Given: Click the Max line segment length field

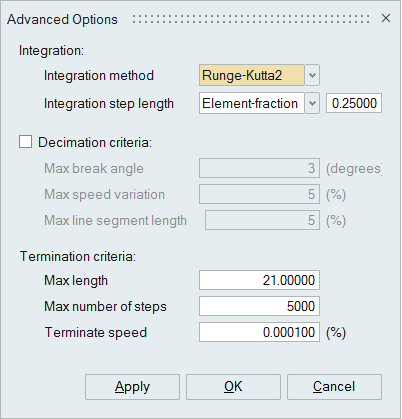Looking at the screenshot, I should [262, 220].
